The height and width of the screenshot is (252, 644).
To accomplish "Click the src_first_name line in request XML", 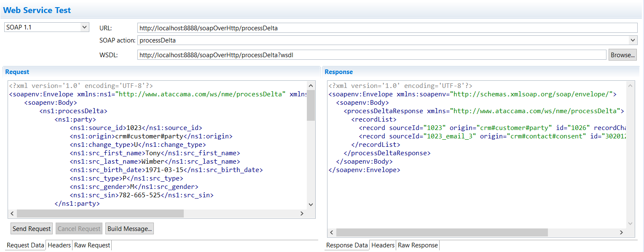I will tap(154, 153).
